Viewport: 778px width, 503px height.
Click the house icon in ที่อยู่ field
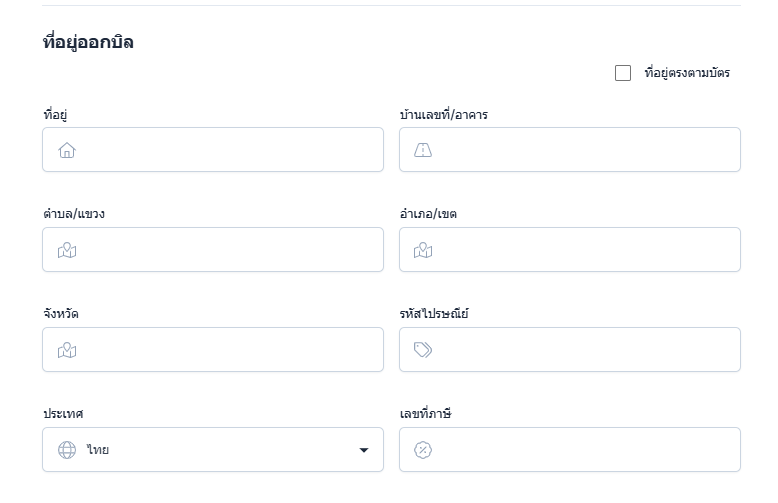click(x=67, y=150)
